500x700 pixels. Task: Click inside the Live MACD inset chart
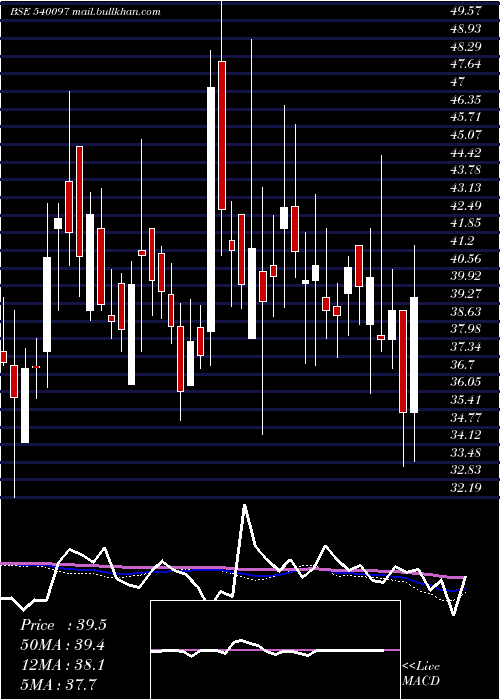click(275, 650)
